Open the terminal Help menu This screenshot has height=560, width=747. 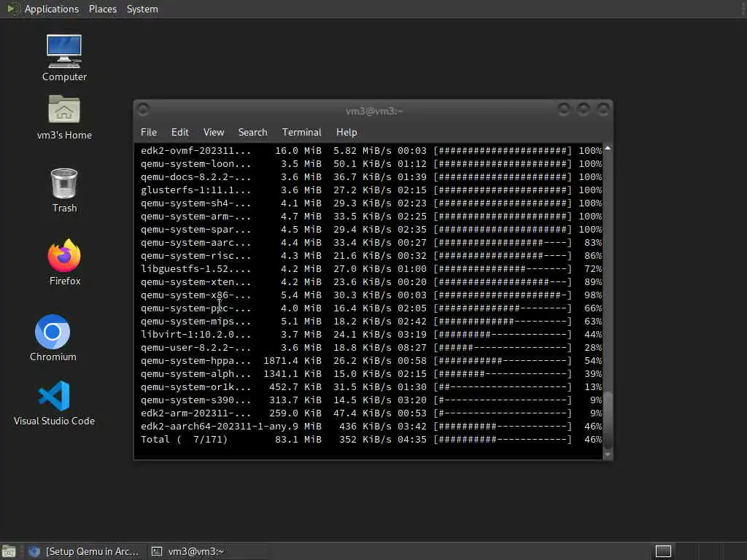coord(347,133)
